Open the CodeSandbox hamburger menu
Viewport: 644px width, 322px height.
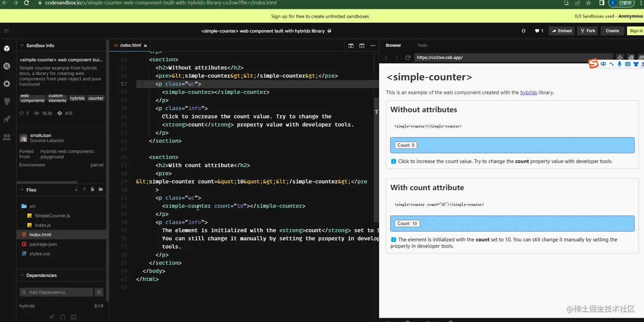pos(6,31)
